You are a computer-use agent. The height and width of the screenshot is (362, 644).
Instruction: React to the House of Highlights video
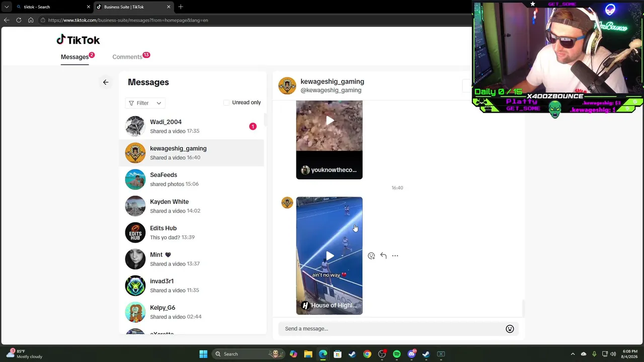[x=371, y=256]
